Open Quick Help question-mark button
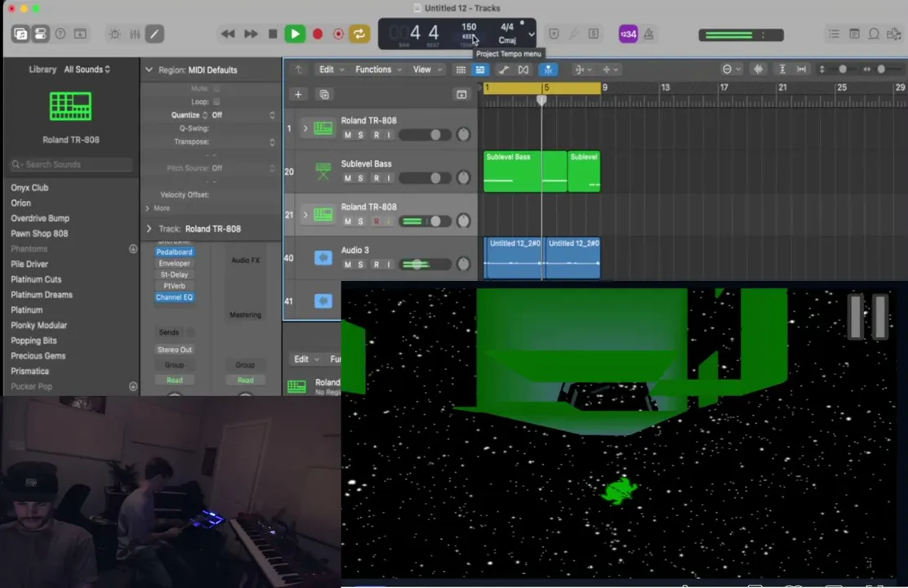The height and width of the screenshot is (588, 908). [x=60, y=33]
